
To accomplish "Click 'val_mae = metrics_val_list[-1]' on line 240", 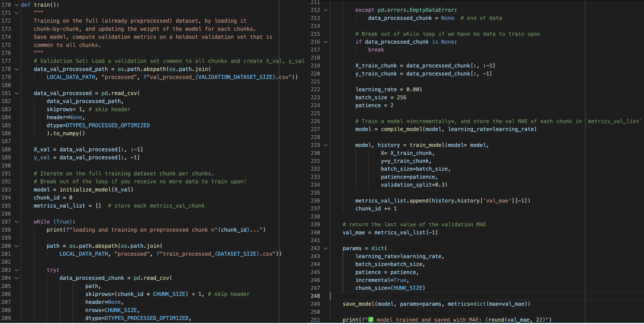I will coord(390,233).
